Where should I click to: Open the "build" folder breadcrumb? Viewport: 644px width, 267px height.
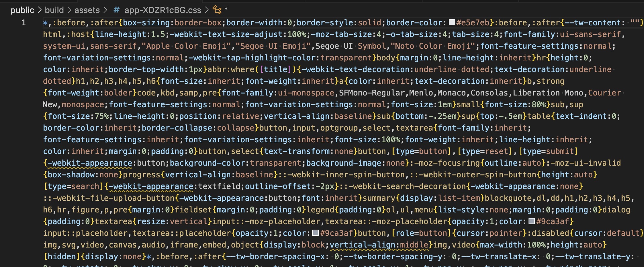tap(54, 10)
